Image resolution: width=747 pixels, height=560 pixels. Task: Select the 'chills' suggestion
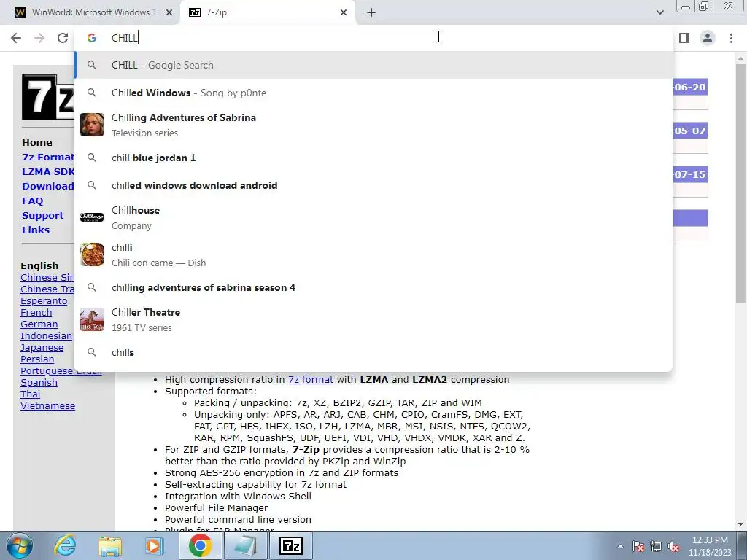(373, 352)
